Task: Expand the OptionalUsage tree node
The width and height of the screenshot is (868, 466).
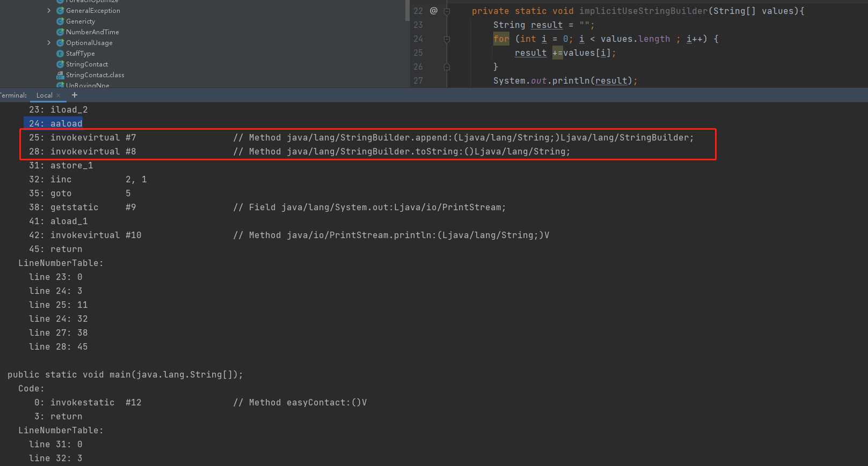Action: point(49,43)
